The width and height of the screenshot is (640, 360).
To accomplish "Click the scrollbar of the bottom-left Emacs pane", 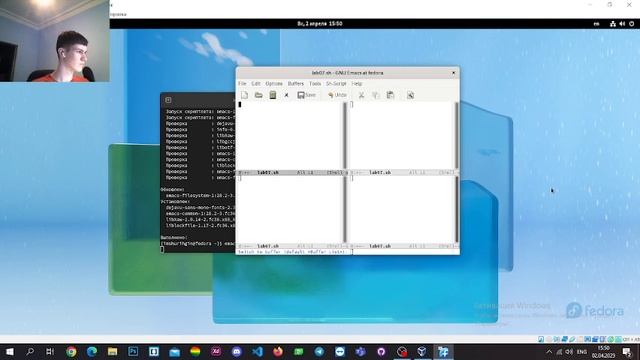I will tap(345, 209).
